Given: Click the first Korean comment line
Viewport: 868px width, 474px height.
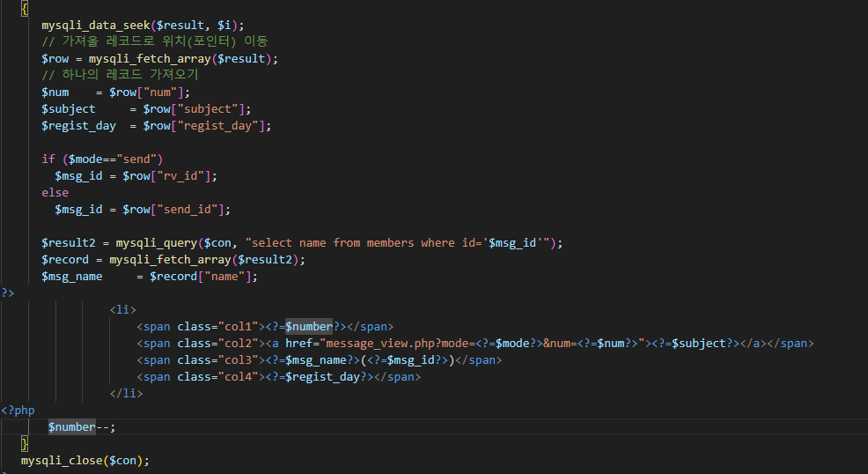Looking at the screenshot, I should click(x=155, y=41).
